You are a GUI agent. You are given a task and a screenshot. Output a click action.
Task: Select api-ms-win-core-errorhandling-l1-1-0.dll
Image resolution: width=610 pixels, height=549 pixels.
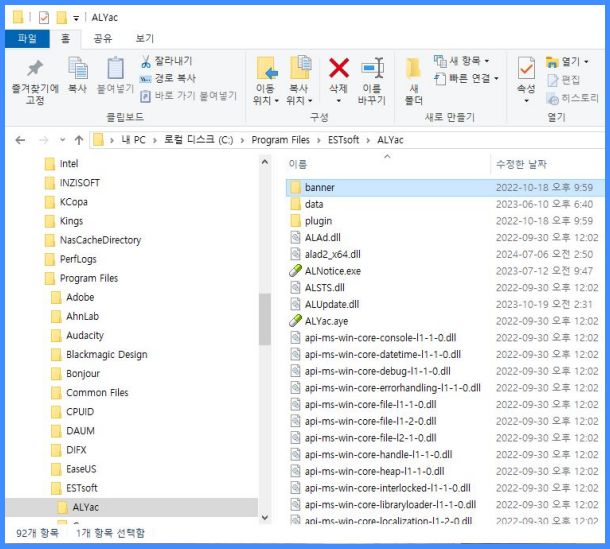[393, 388]
